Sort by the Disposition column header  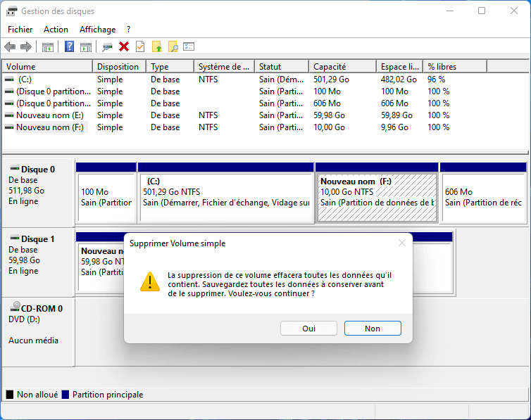(120, 67)
